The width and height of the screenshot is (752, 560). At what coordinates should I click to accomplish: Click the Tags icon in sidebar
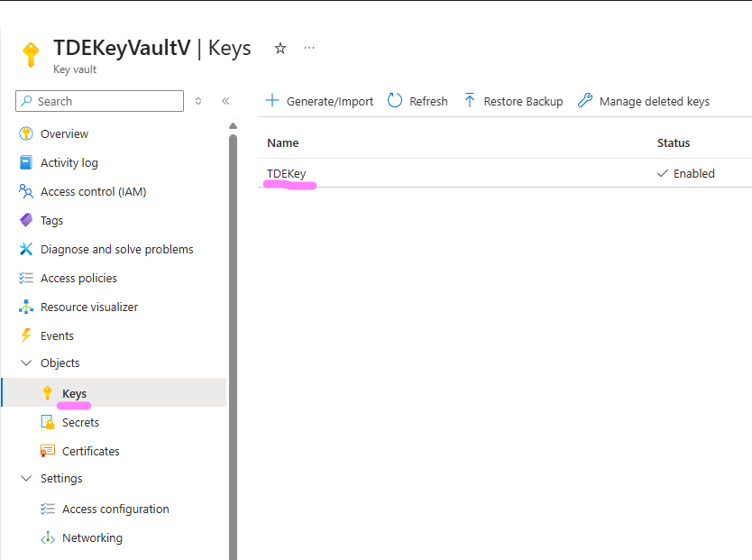point(26,220)
